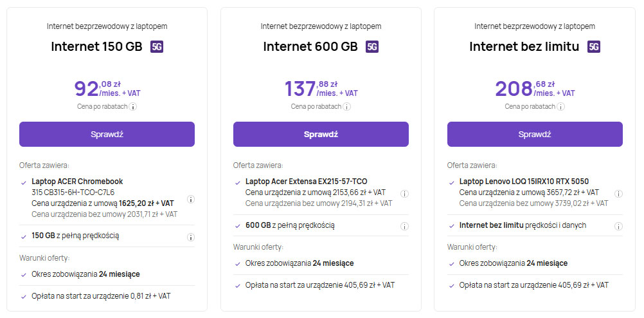Click the 5G badge on Internet bez limitu
Viewport: 644px width, 318px height.
point(594,46)
